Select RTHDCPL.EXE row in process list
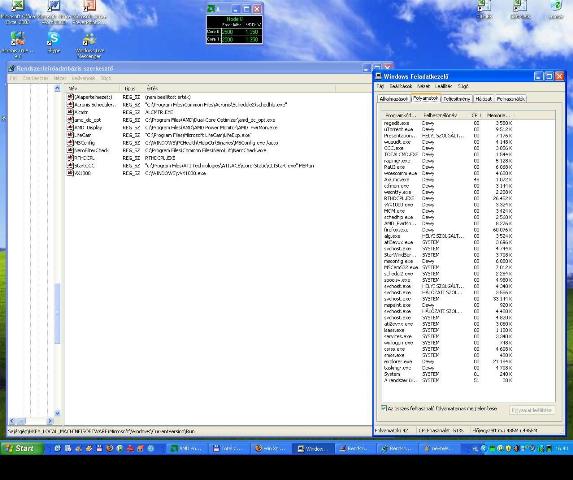Screen dimensions: 573x480 [448, 198]
